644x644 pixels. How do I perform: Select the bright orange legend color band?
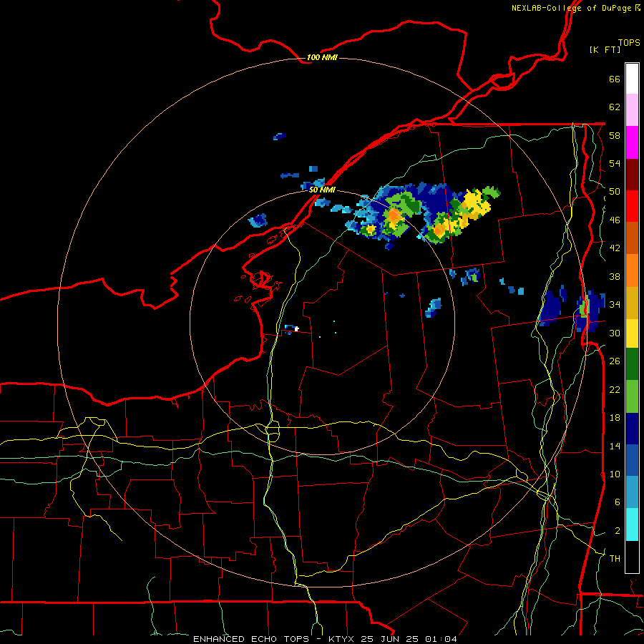(632, 270)
